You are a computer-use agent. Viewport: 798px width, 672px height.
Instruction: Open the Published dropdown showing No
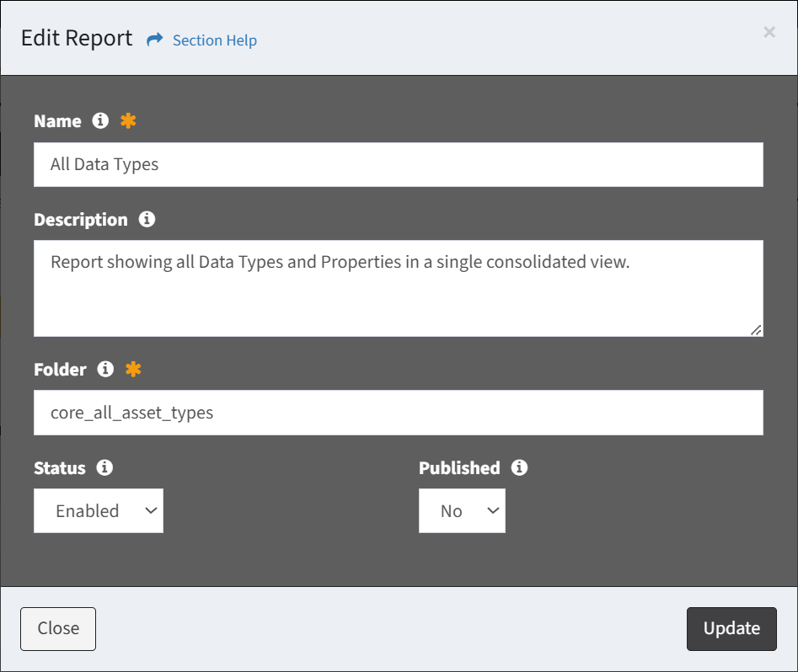(462, 511)
